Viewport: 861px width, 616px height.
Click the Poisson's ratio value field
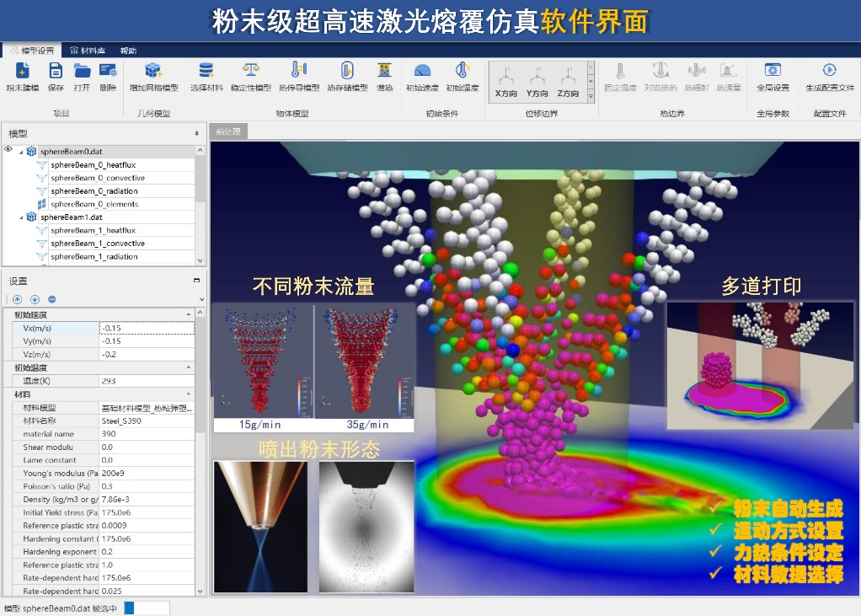click(x=147, y=486)
